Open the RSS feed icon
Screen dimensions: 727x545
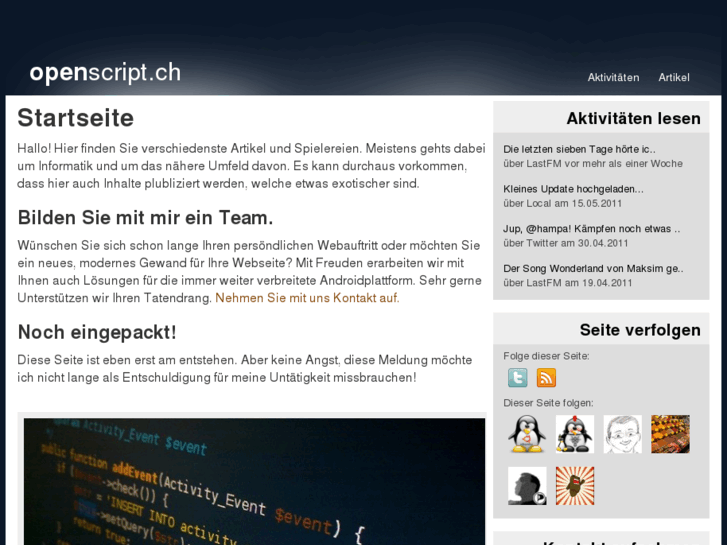click(546, 378)
